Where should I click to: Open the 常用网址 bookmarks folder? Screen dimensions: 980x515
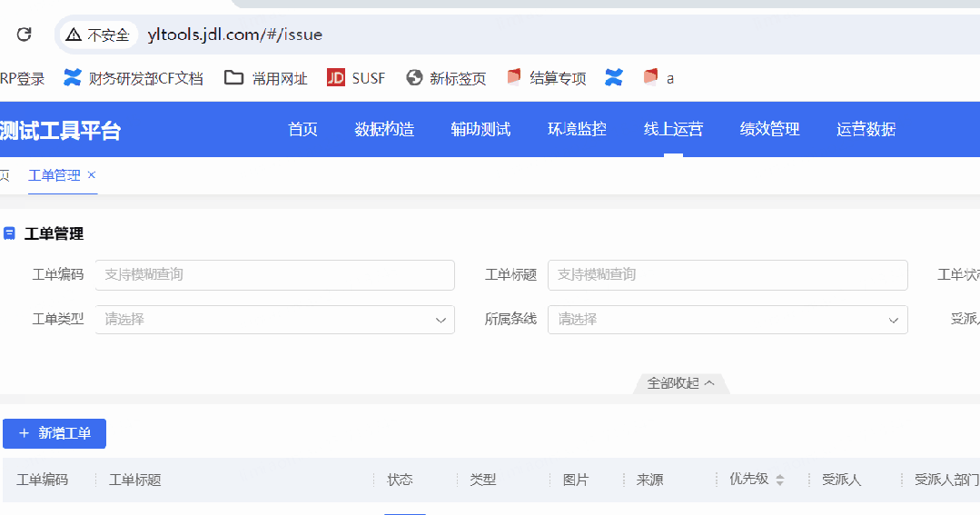click(266, 78)
